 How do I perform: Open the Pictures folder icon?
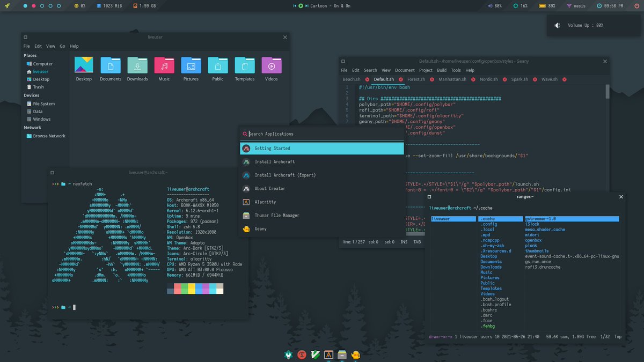click(191, 69)
